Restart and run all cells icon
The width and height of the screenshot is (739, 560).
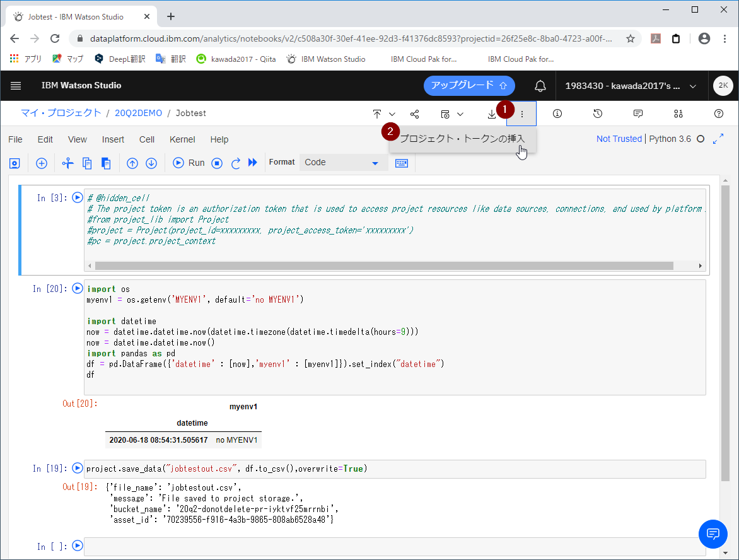tap(253, 163)
